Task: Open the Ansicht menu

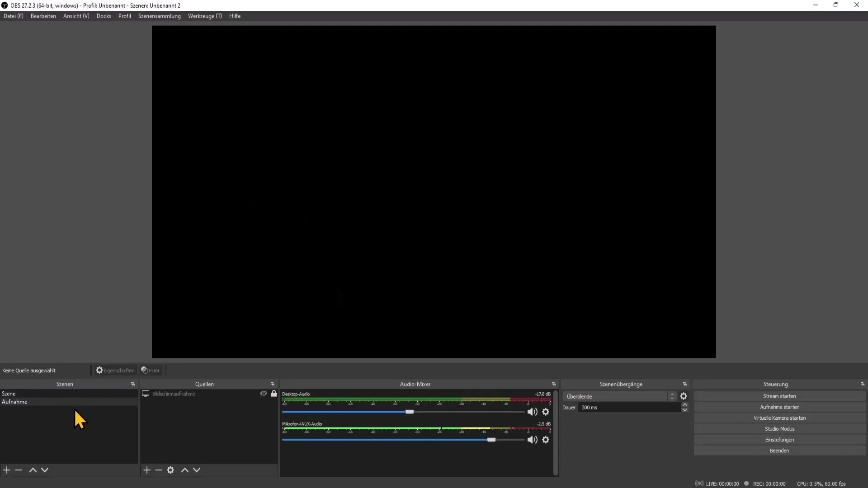Action: [75, 16]
